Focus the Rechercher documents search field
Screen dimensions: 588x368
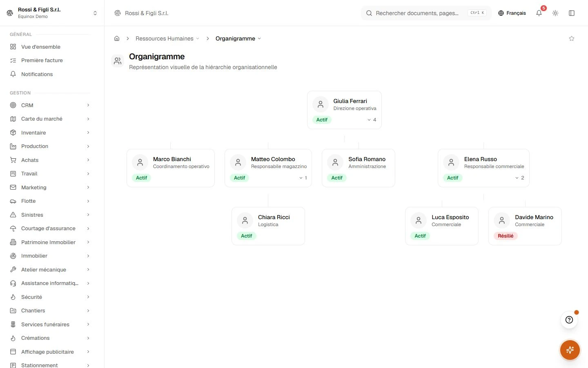(426, 13)
